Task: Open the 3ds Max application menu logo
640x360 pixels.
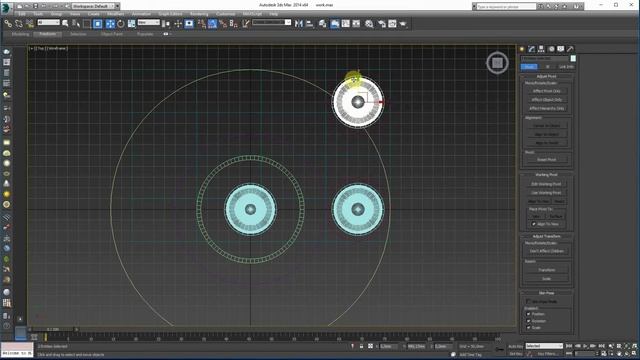Action: [6, 7]
